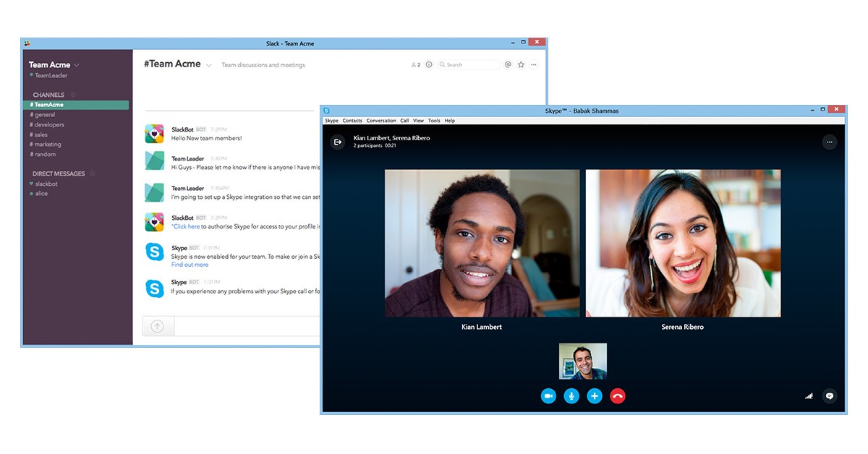
Task: Show the member count for #Team Acme
Action: pos(417,64)
